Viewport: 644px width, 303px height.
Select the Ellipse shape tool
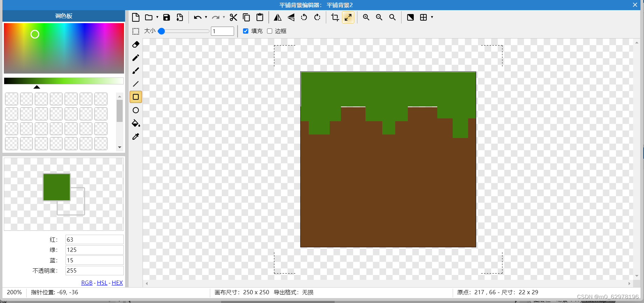coord(136,110)
